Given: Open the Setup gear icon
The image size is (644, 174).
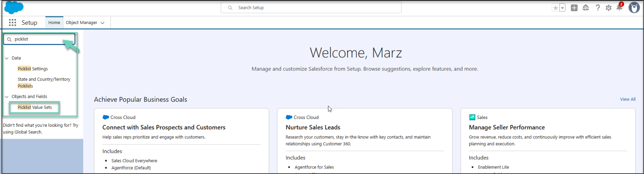Looking at the screenshot, I should 608,7.
